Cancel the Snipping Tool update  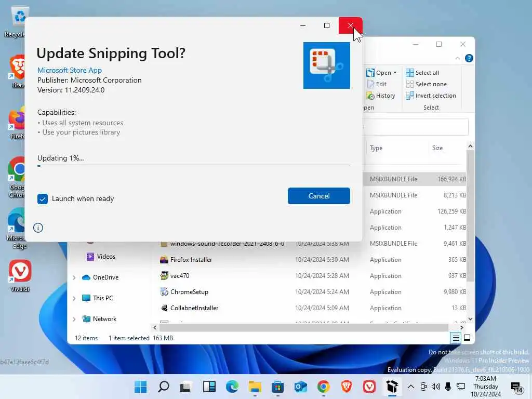click(318, 196)
